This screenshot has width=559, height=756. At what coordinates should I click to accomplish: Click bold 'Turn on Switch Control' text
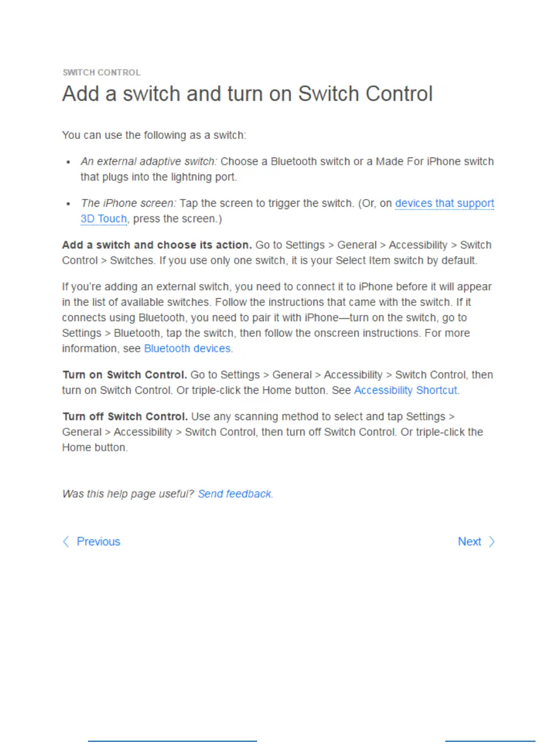point(125,375)
